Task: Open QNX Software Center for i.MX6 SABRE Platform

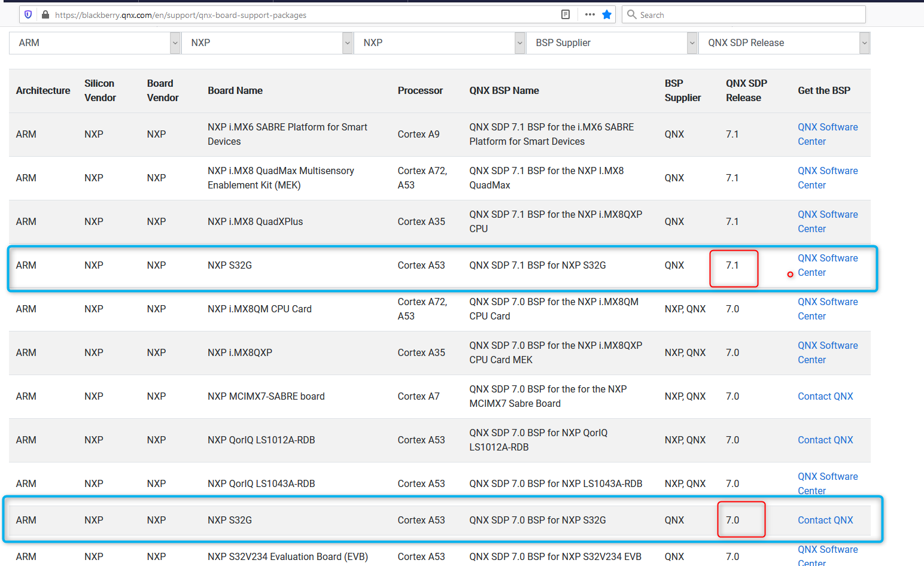Action: 828,134
